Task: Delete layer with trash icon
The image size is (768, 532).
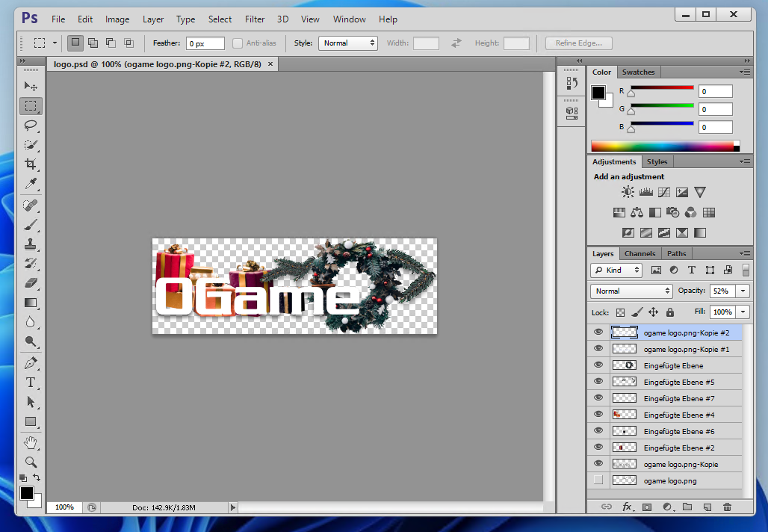Action: pos(727,507)
